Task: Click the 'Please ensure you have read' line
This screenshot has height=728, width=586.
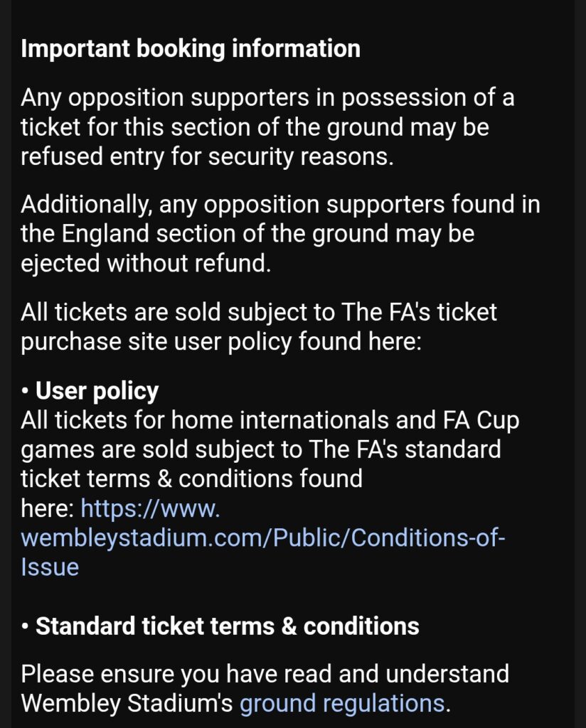Action: (265, 673)
